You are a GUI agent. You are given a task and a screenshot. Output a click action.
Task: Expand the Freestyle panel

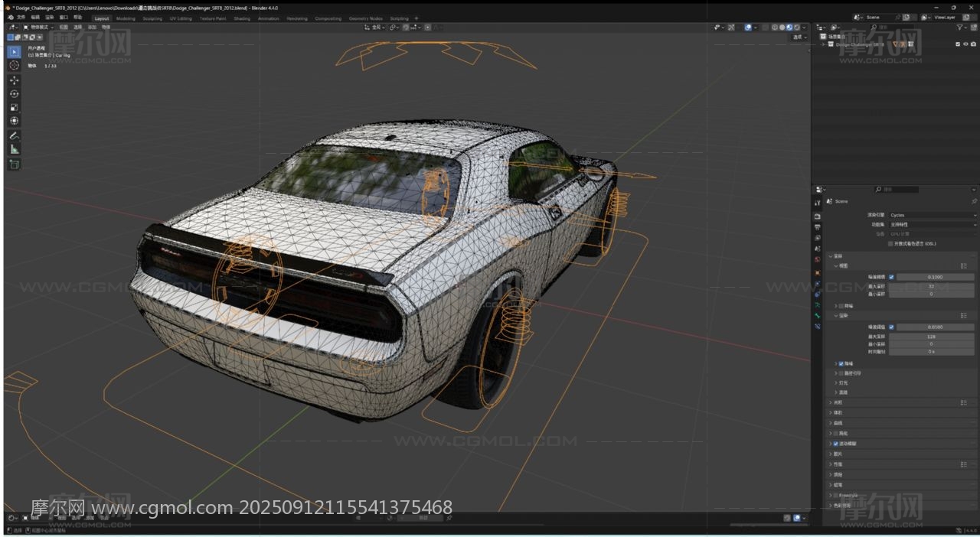[x=831, y=496]
